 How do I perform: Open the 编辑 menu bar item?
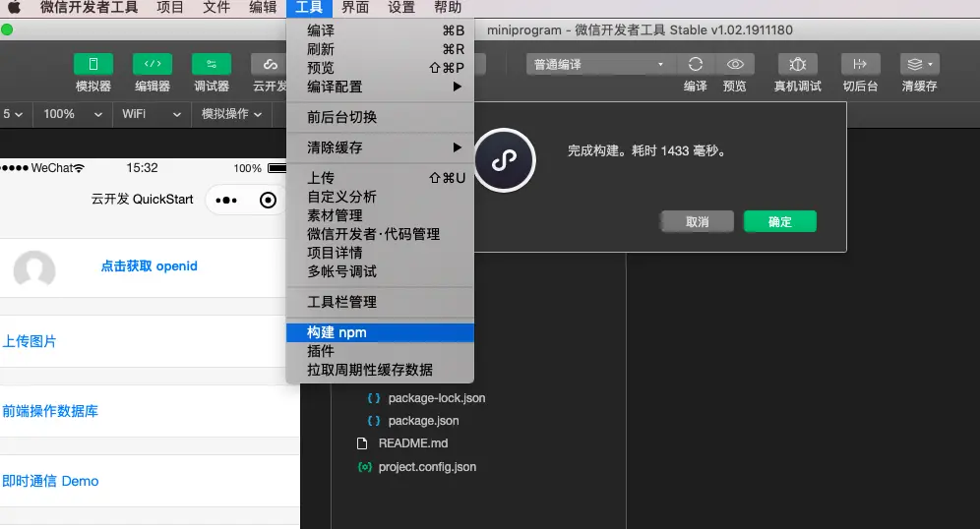[263, 8]
